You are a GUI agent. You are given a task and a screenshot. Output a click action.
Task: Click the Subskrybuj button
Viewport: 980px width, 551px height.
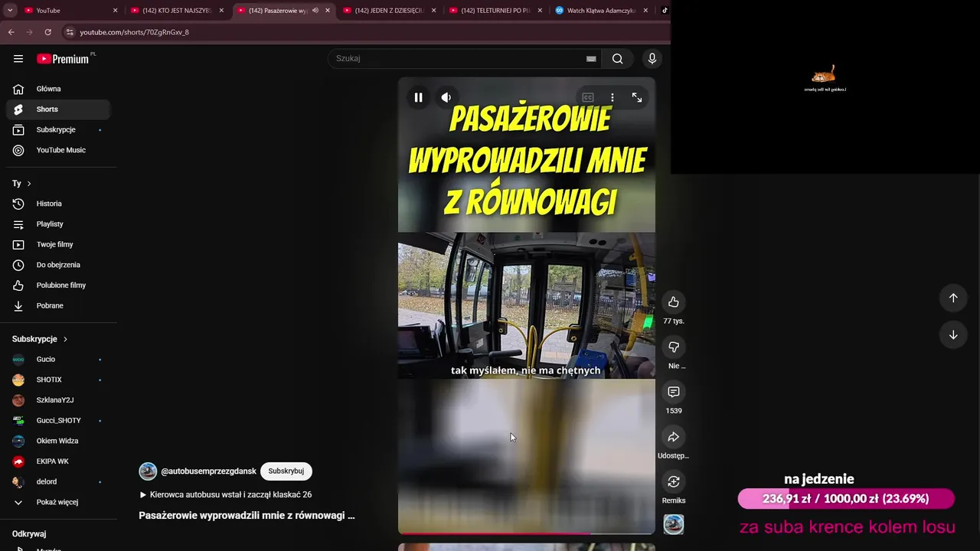coord(286,471)
